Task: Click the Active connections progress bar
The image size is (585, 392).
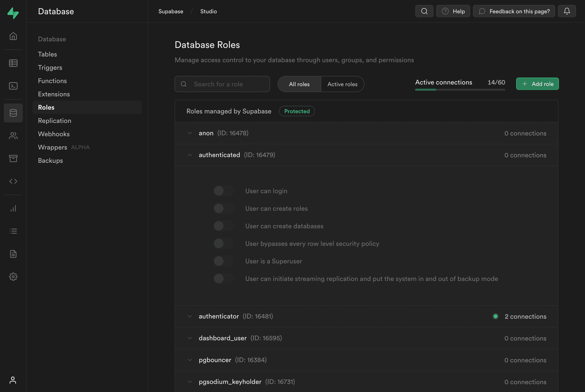Action: click(460, 89)
